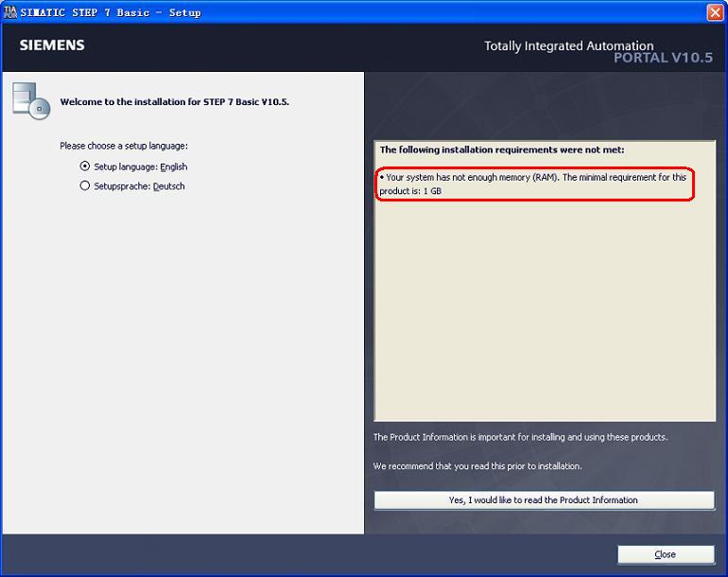Click the SIEMENS logo in header

pos(52,45)
